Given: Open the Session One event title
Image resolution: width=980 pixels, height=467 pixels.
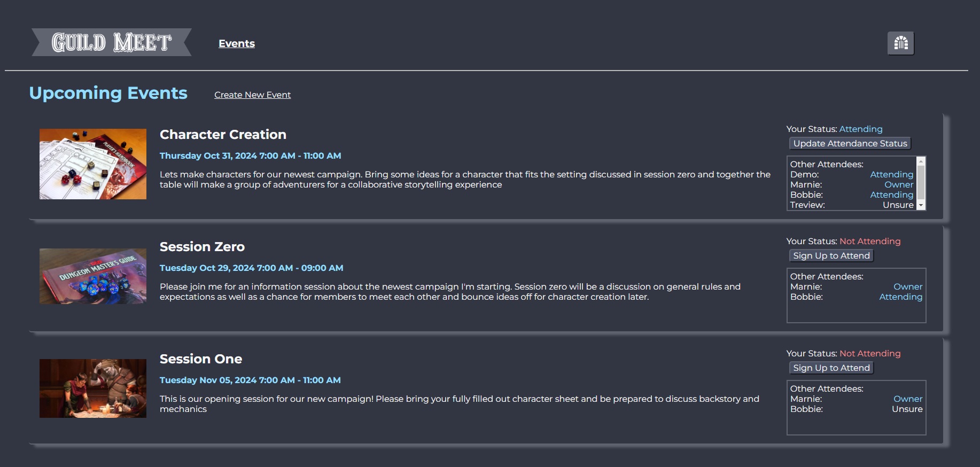Looking at the screenshot, I should pyautogui.click(x=200, y=359).
